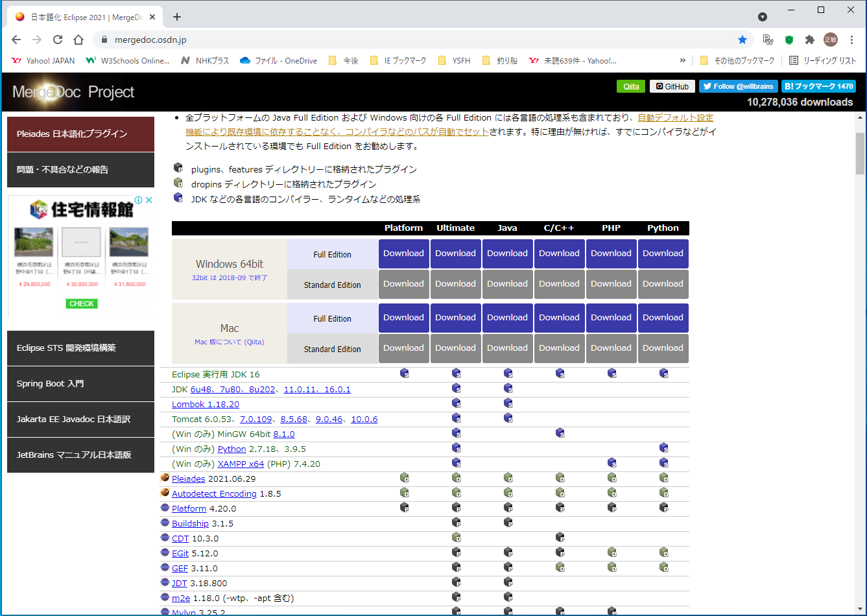
Task: Download Windows Full Edition Java
Action: [x=508, y=254]
